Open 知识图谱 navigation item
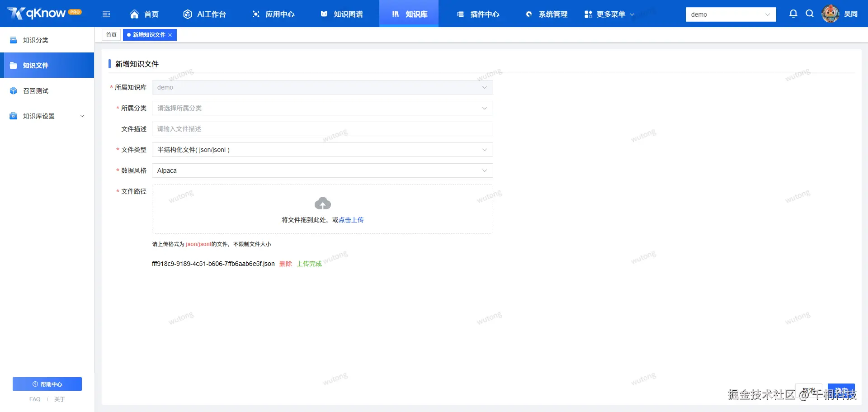Screen dimensions: 868x412 coord(341,14)
